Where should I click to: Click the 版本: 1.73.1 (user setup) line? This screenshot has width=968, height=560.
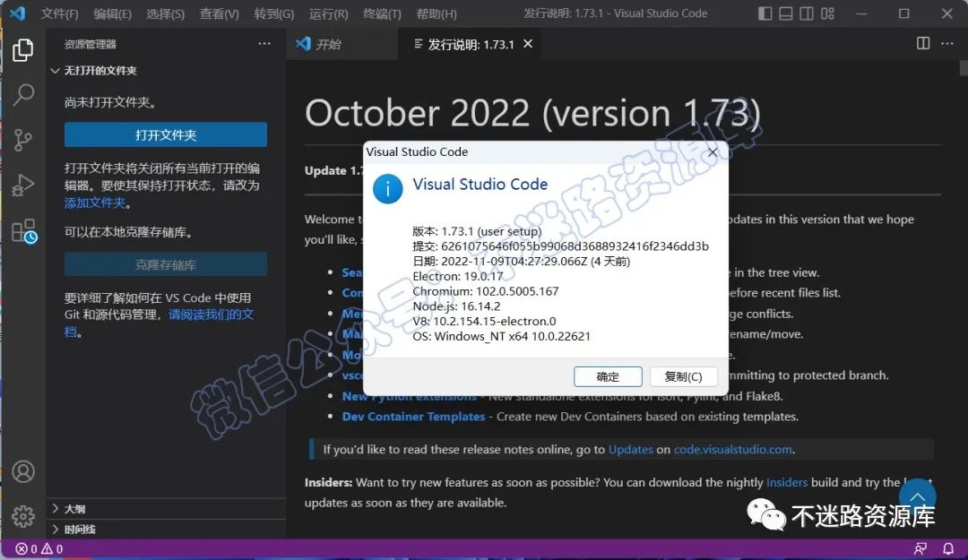click(477, 231)
